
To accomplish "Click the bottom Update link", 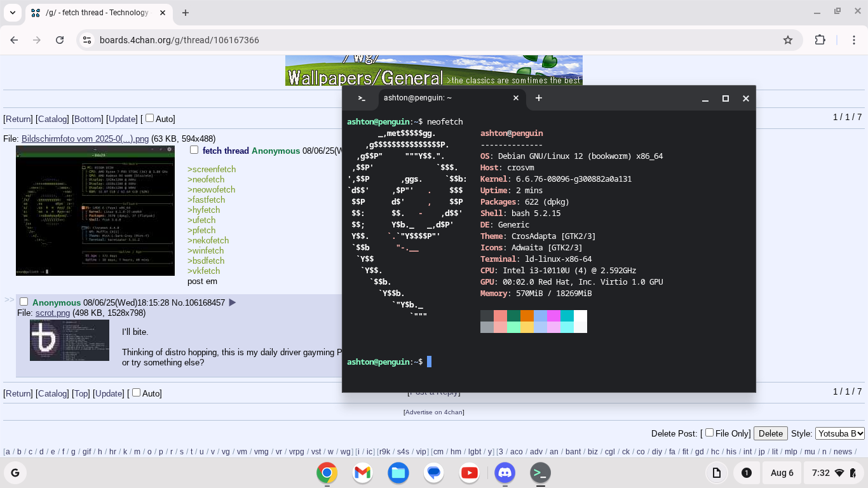I will [109, 393].
